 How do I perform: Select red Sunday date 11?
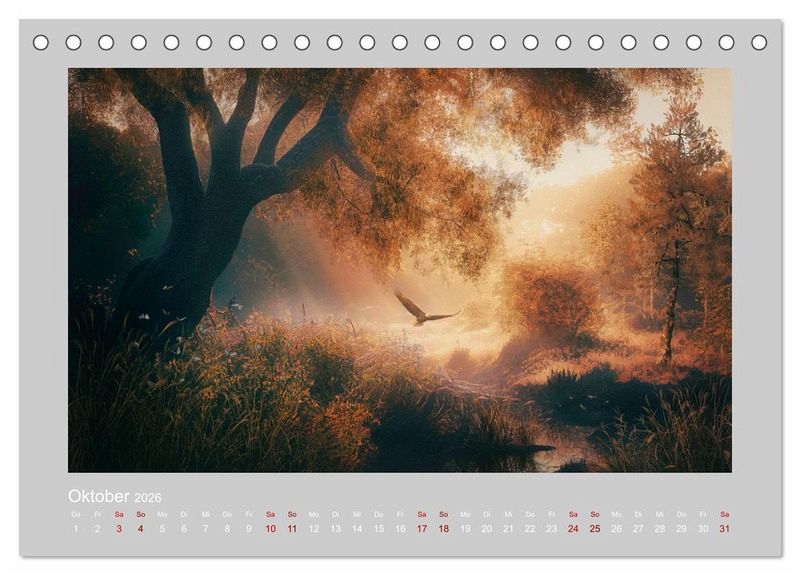292,529
